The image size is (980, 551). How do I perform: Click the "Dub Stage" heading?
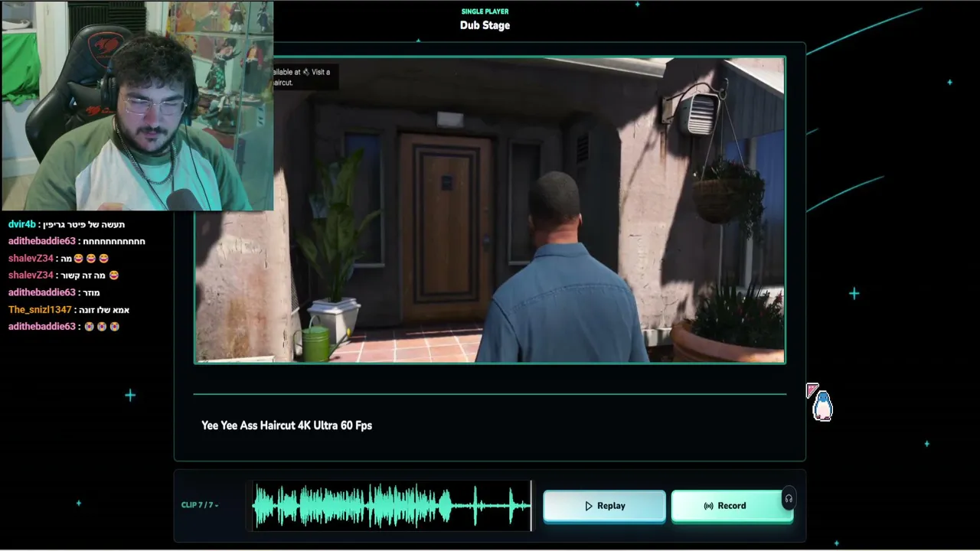[485, 25]
